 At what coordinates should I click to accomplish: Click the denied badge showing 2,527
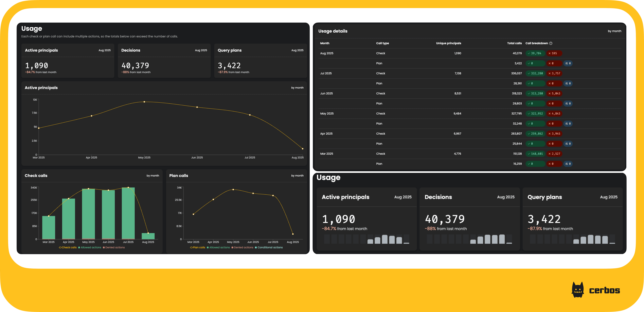tap(554, 154)
